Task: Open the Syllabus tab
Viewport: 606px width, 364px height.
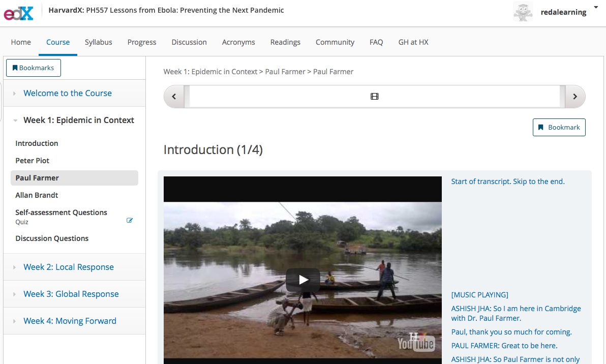Action: (x=98, y=42)
